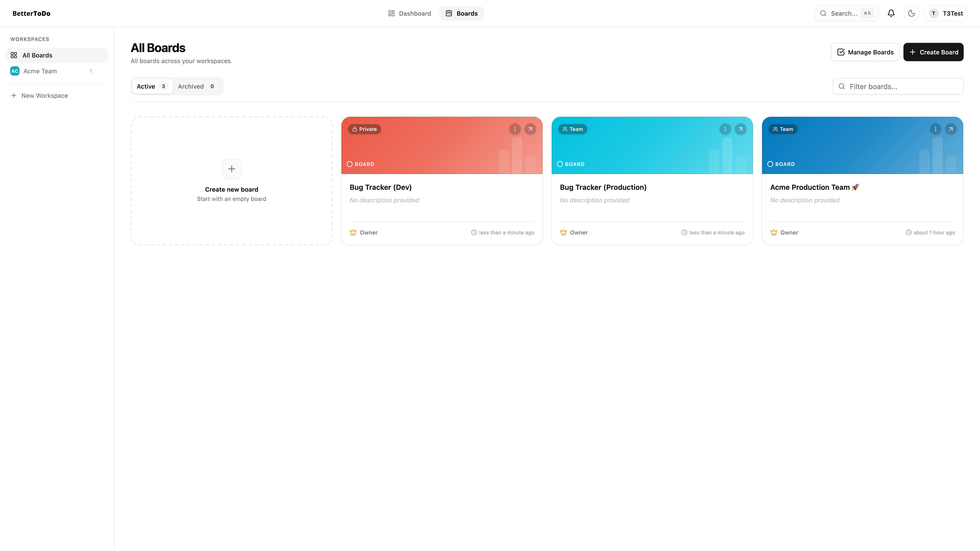Image resolution: width=980 pixels, height=551 pixels.
Task: Click the Bug Tracker (Production) title
Action: tap(603, 187)
